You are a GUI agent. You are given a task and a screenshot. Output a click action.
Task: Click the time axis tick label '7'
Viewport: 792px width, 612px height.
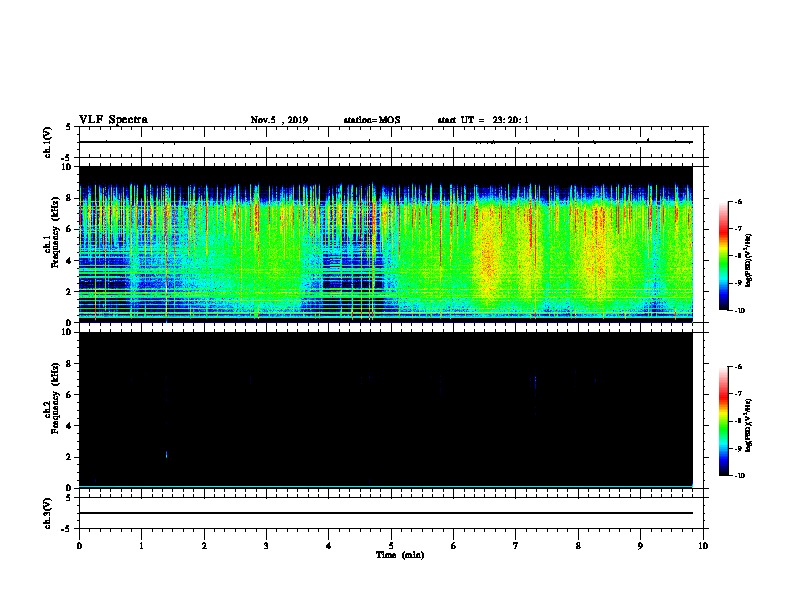point(516,545)
